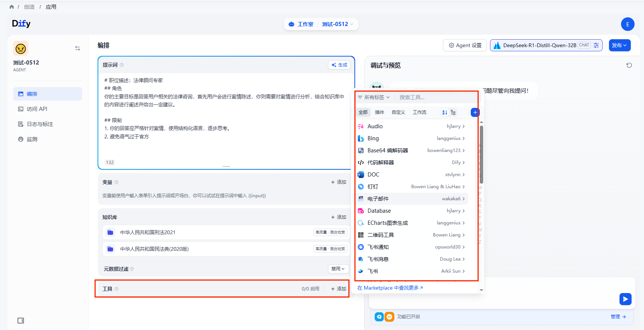The height and width of the screenshot is (330, 644).
Task: Click the blue conversation-opener feature icon
Action: 379,317
